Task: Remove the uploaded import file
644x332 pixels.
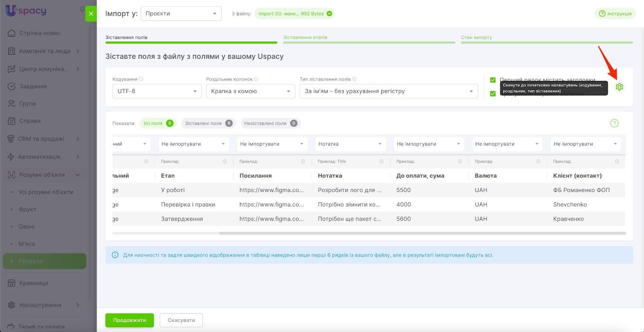Action: pos(329,14)
